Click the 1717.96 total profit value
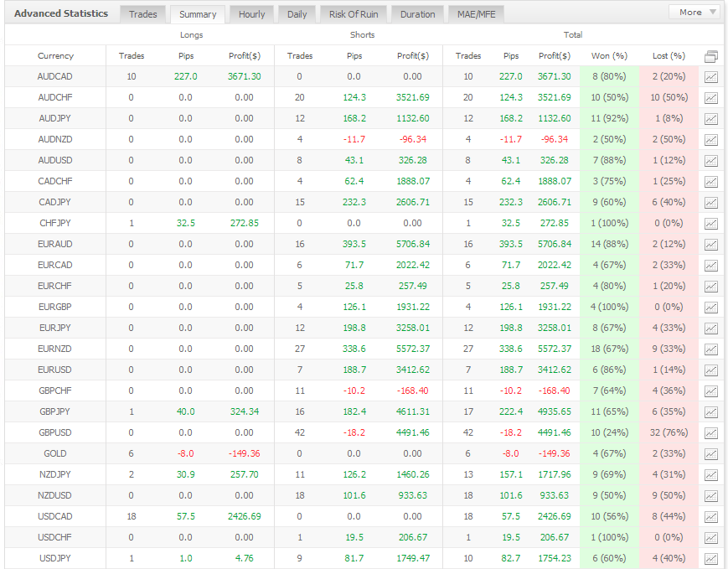This screenshot has width=728, height=569. tap(555, 474)
